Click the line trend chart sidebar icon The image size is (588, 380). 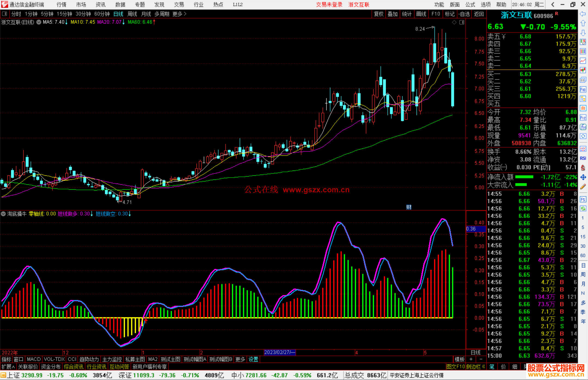(583, 61)
